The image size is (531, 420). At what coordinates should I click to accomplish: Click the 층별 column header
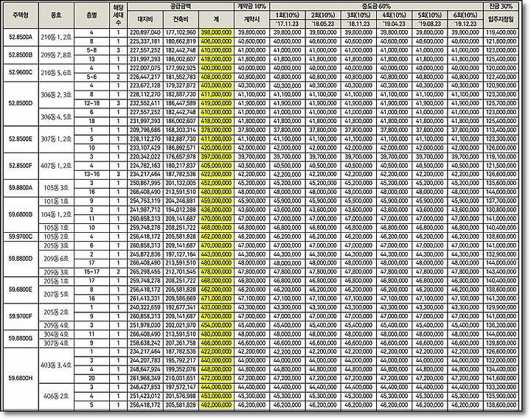91,15
